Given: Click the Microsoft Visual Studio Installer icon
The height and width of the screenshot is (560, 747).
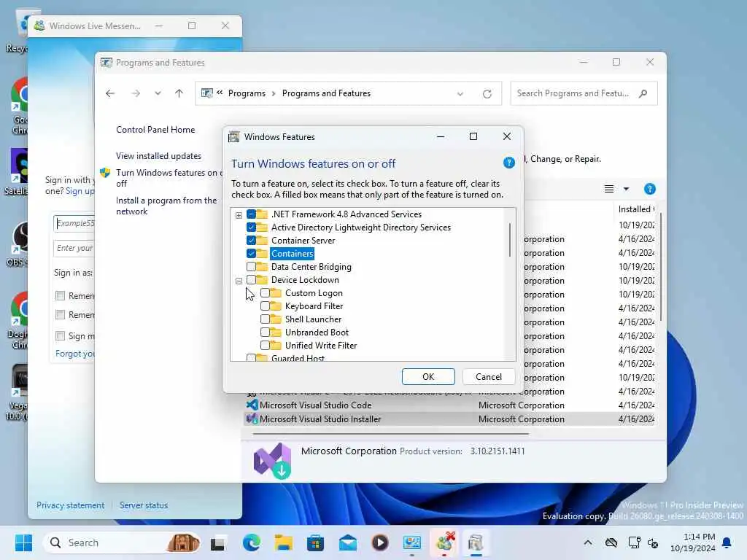Looking at the screenshot, I should (x=252, y=419).
